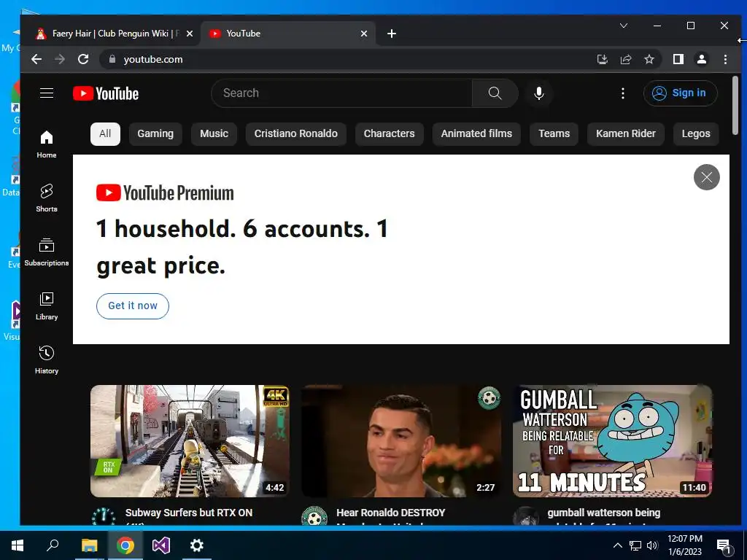Open volume control in system tray
The image size is (747, 560).
point(652,545)
